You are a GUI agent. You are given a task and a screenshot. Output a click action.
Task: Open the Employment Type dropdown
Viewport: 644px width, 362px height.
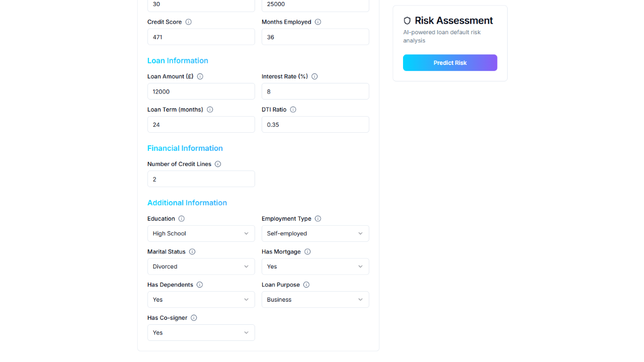click(x=315, y=233)
